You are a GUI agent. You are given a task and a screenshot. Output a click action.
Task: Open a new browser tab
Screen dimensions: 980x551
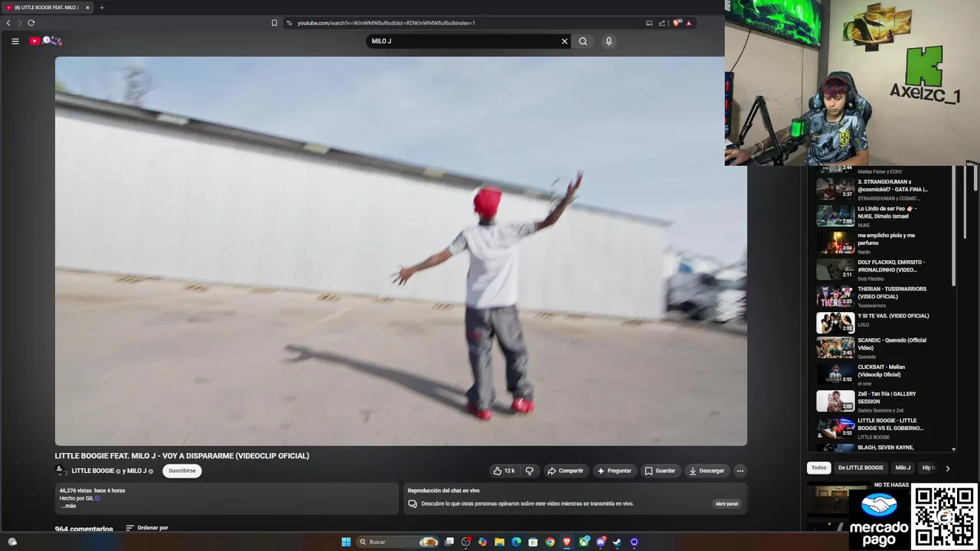click(x=101, y=8)
